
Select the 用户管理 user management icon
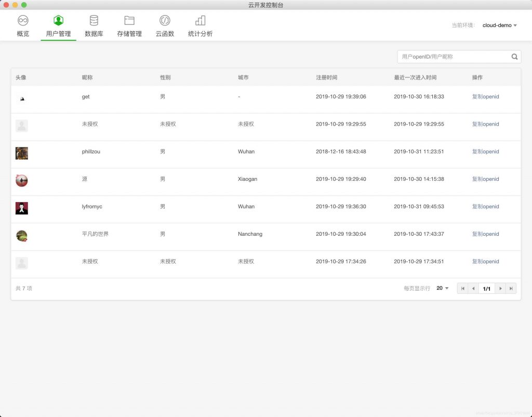pos(58,21)
